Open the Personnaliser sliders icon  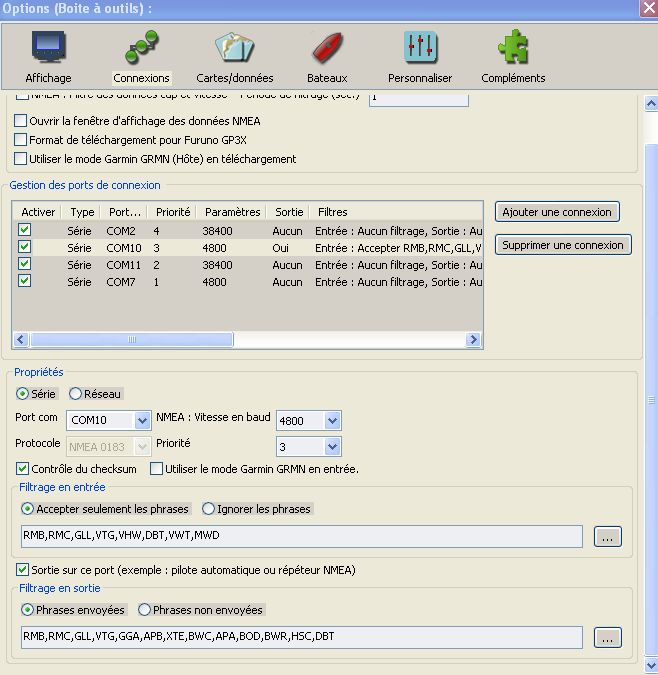click(420, 48)
